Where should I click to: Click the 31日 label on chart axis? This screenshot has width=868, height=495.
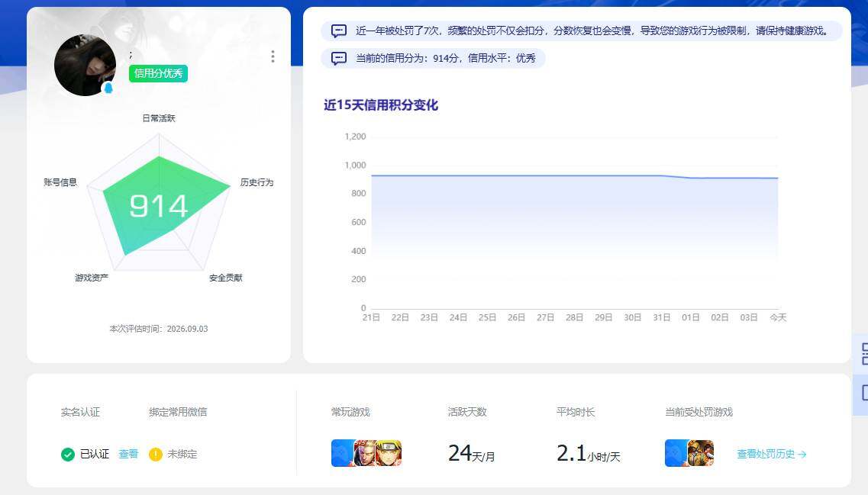[x=662, y=317]
